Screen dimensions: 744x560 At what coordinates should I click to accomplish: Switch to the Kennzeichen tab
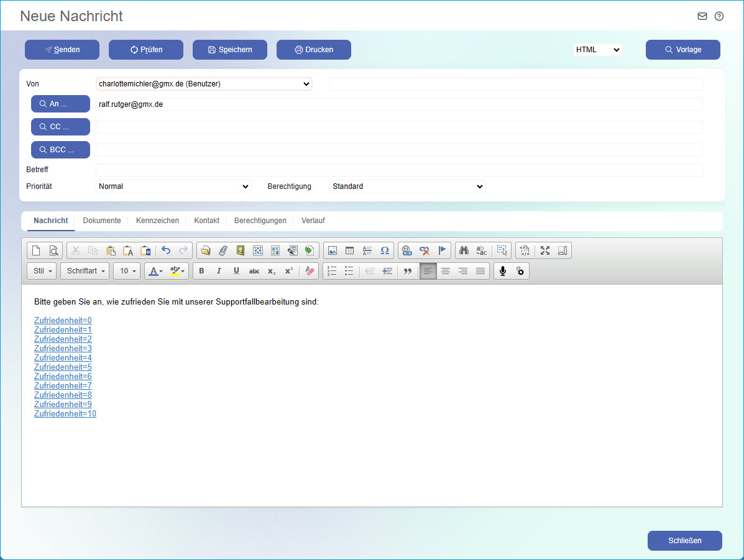coord(157,221)
